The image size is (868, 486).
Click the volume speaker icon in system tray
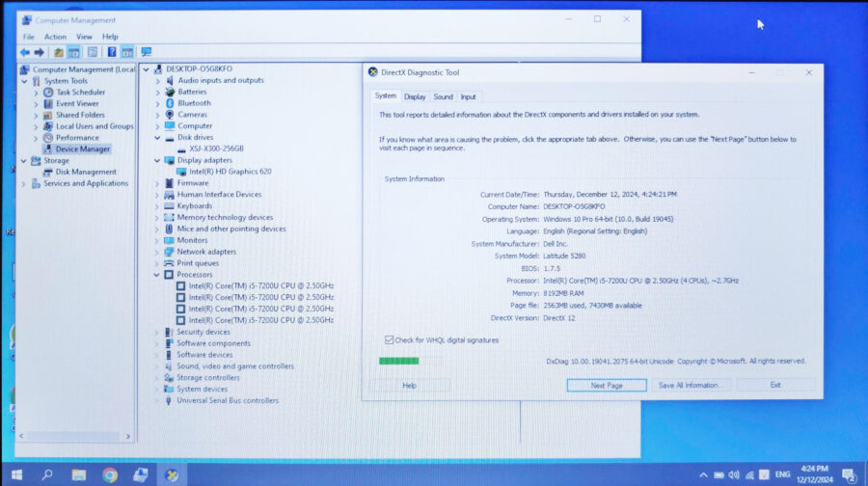click(734, 475)
